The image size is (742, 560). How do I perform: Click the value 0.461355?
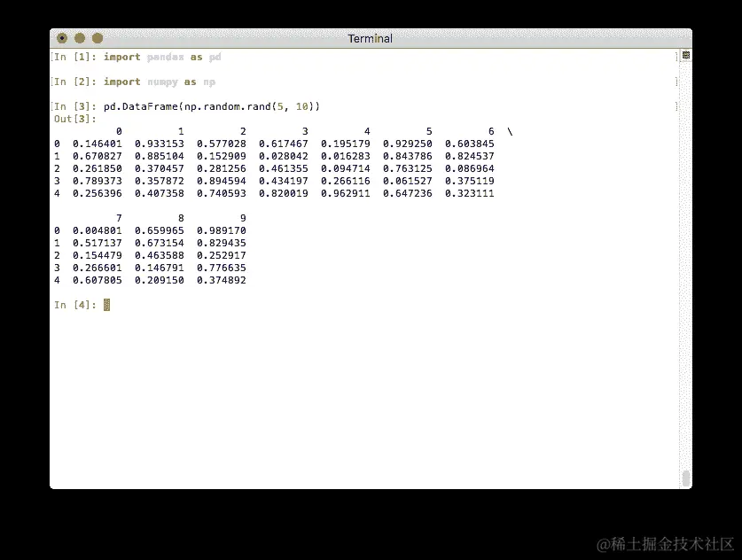coord(283,168)
